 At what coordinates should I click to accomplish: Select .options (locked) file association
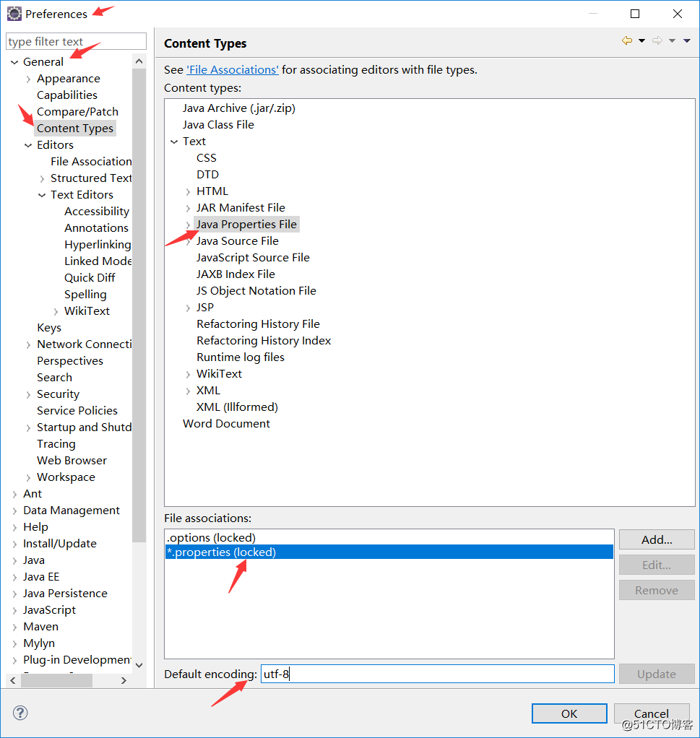(x=389, y=537)
